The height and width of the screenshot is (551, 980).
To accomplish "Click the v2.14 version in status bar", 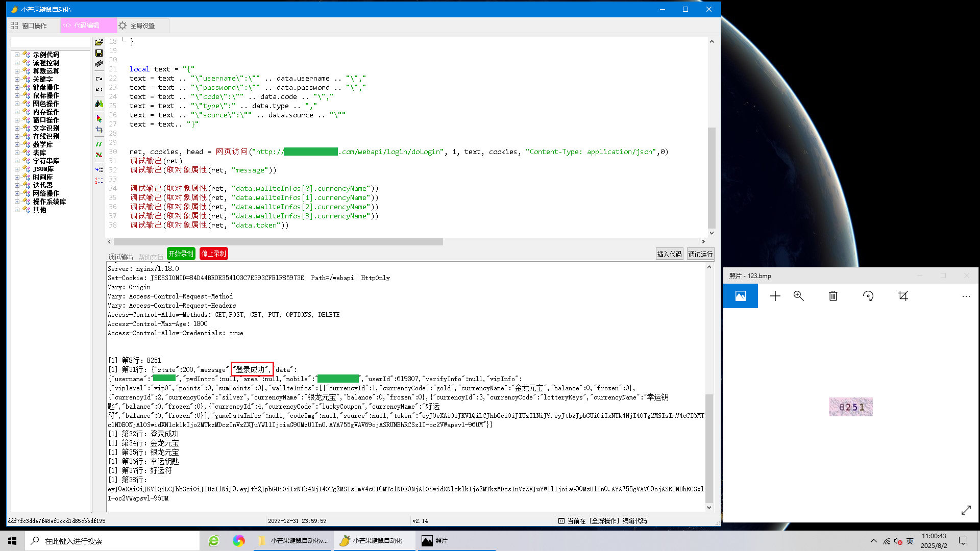I will [421, 521].
